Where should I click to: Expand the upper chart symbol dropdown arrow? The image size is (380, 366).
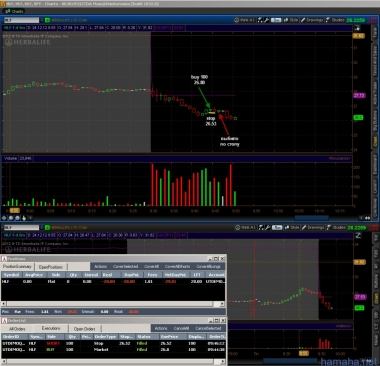(x=41, y=20)
